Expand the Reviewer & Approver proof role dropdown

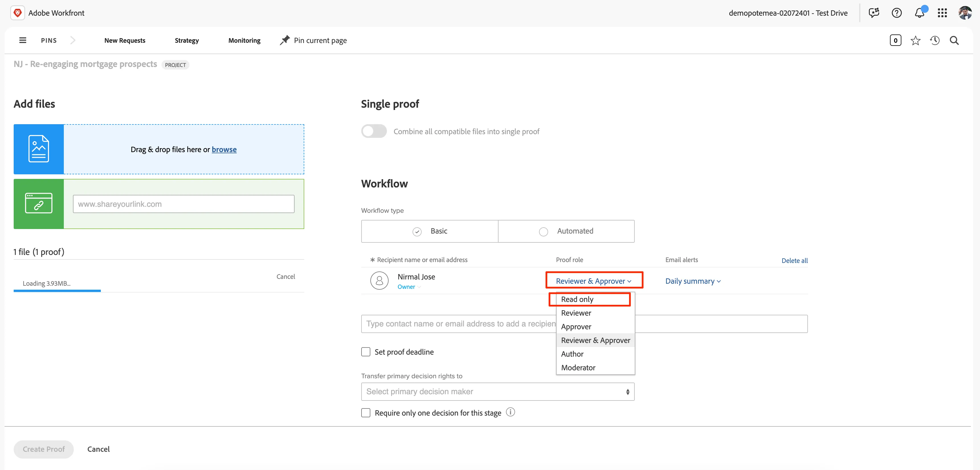click(x=593, y=281)
